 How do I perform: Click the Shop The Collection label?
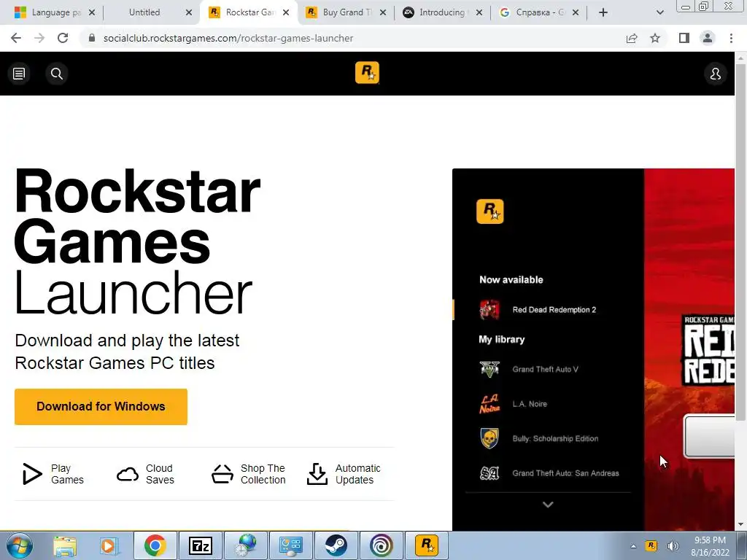[263, 474]
